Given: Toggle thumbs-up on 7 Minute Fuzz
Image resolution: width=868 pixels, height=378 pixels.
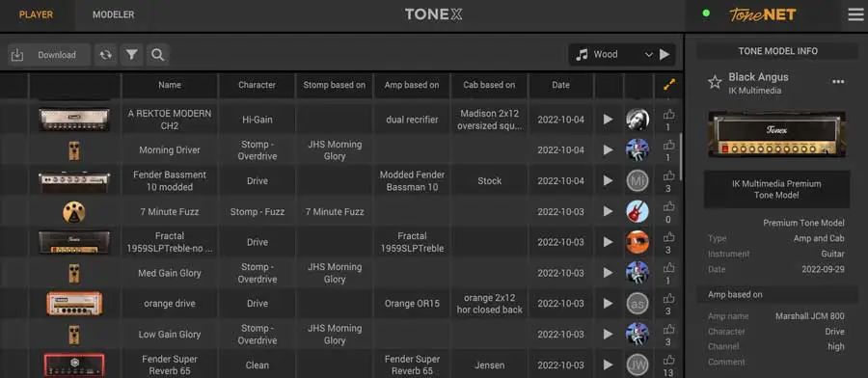Looking at the screenshot, I should (x=668, y=207).
